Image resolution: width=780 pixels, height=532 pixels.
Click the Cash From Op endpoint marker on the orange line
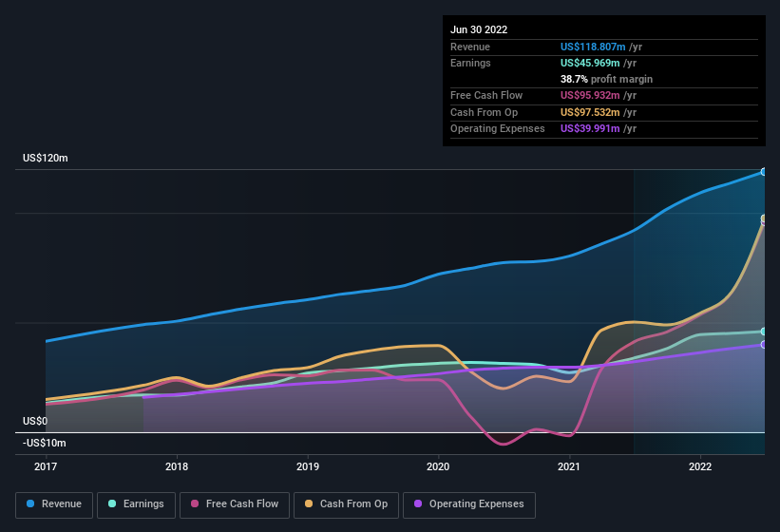(764, 218)
